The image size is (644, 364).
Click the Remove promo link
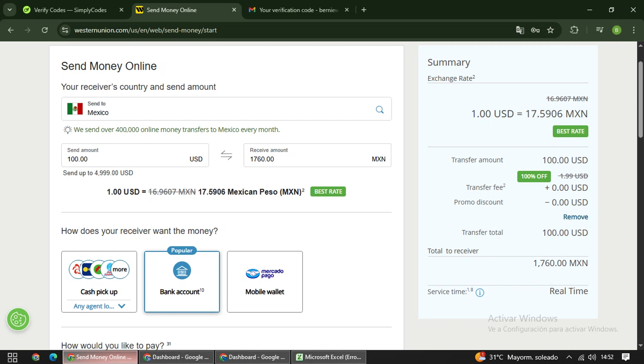pos(575,217)
